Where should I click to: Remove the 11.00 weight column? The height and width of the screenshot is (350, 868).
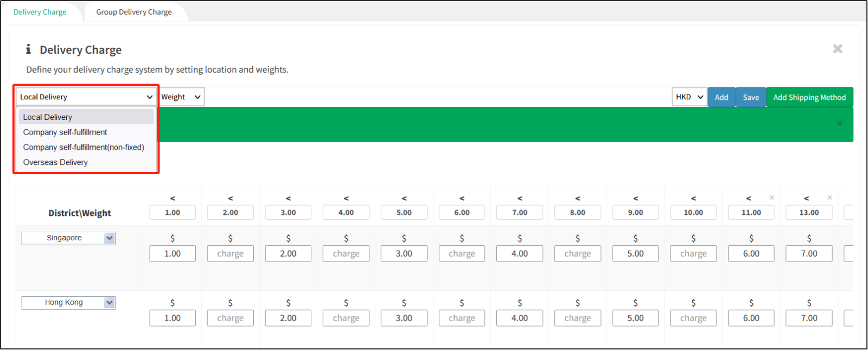[x=771, y=198]
